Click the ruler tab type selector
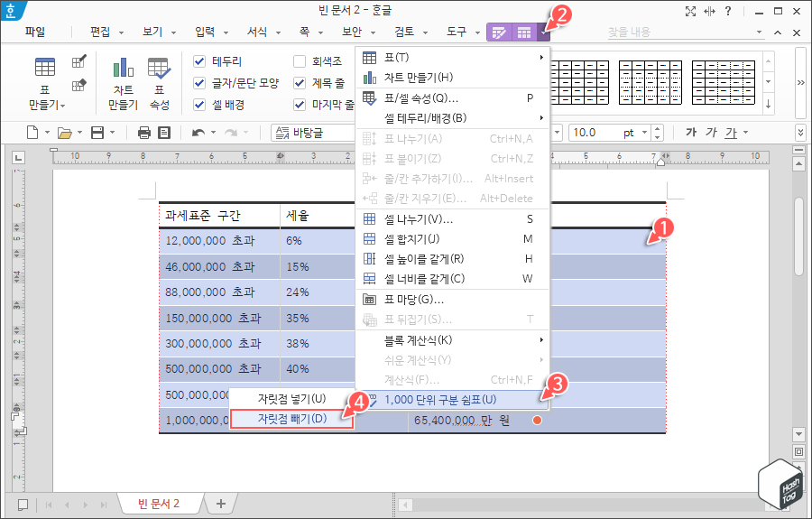Viewport: 812px width, 519px height. point(18,157)
